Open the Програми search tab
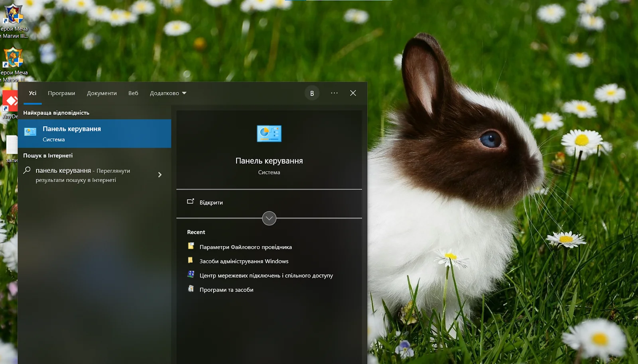Screen dimensions: 638x364 [61, 93]
